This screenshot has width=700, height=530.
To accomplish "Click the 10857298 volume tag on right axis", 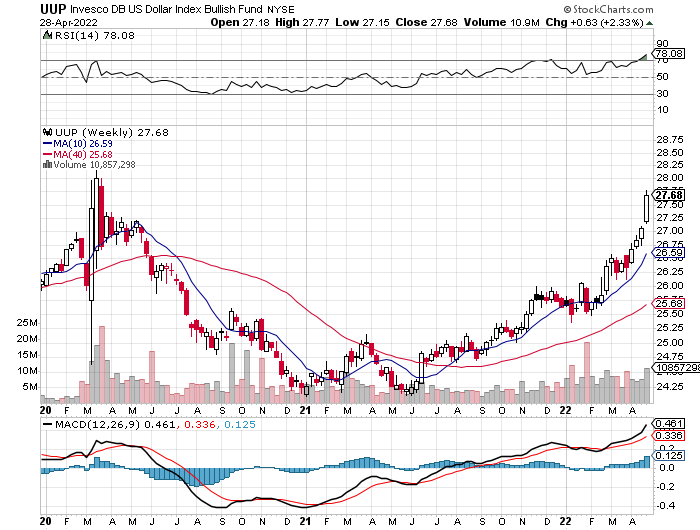I will point(677,367).
